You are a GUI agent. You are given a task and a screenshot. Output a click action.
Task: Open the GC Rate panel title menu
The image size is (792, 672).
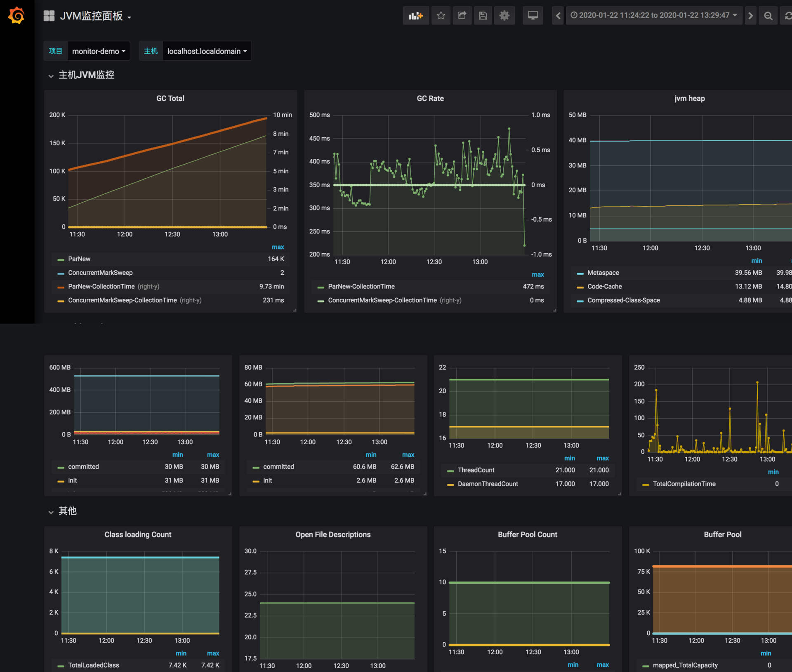tap(430, 99)
